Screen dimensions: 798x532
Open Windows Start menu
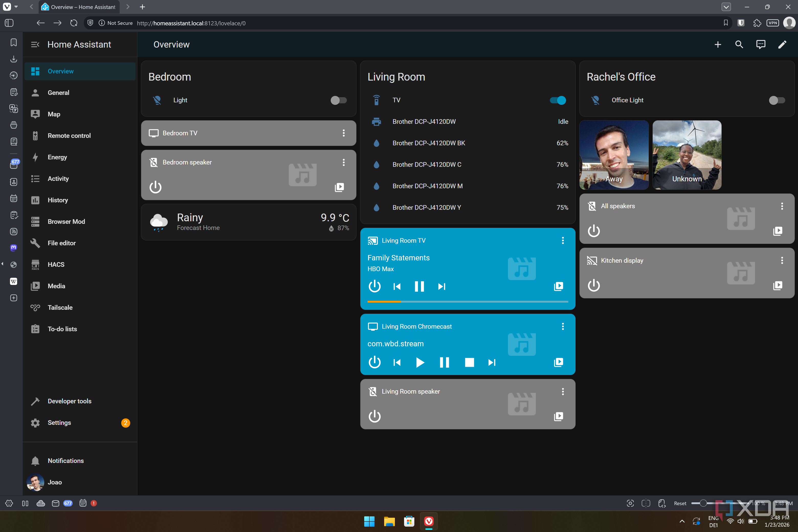click(369, 522)
